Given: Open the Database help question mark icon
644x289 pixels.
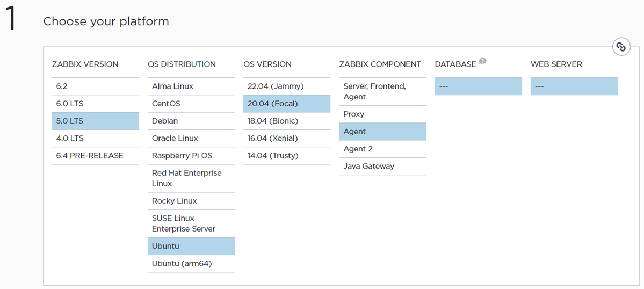Looking at the screenshot, I should (482, 61).
